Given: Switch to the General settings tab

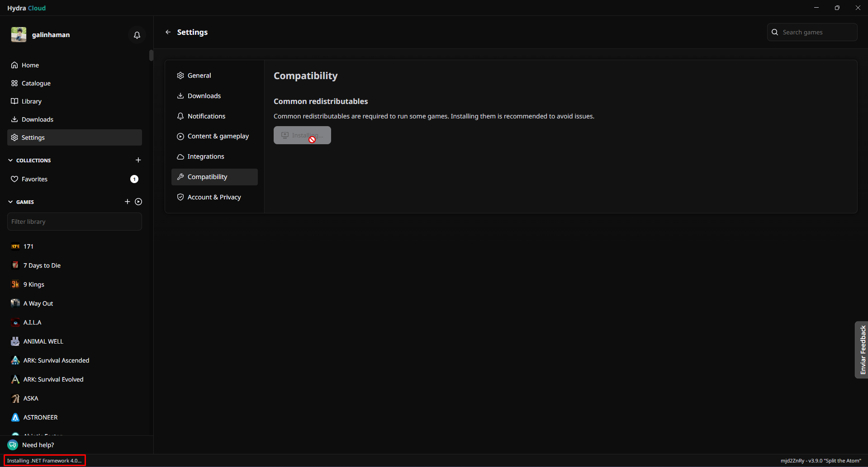Looking at the screenshot, I should click(199, 75).
